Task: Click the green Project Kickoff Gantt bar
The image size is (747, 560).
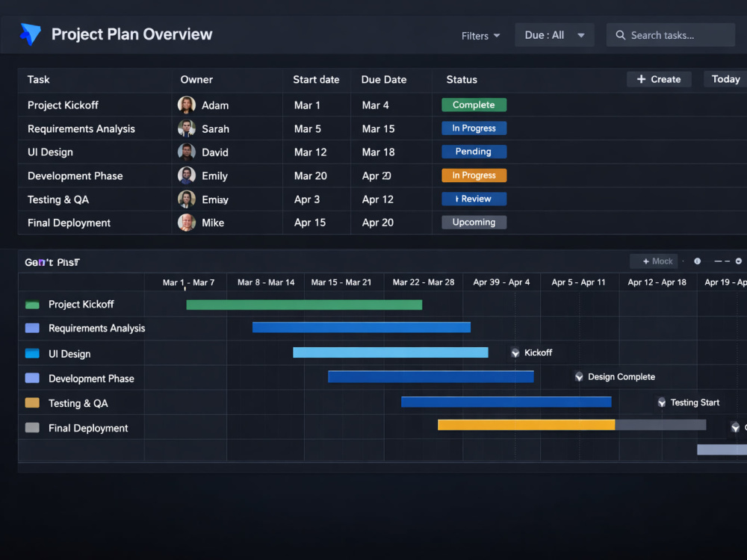Action: [304, 305]
